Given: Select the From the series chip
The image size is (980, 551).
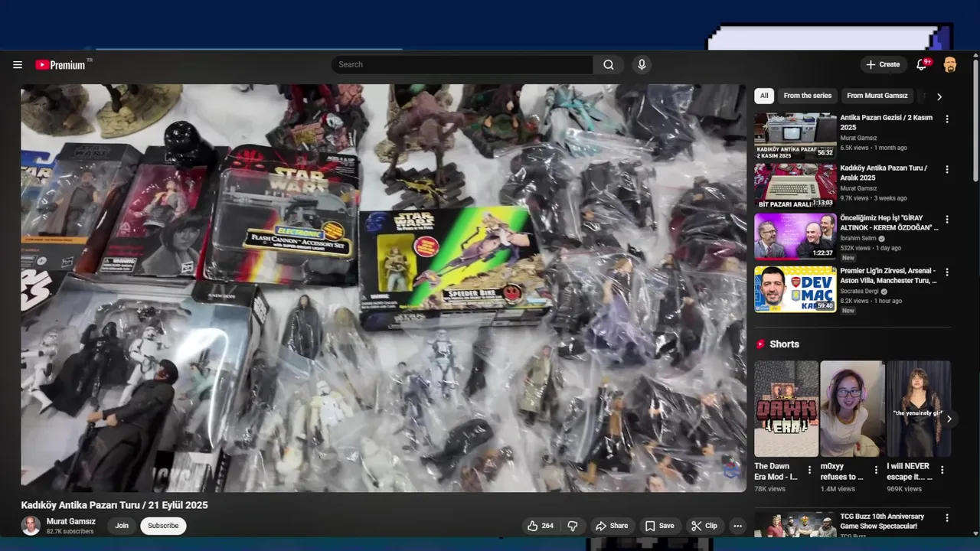Looking at the screenshot, I should [807, 96].
